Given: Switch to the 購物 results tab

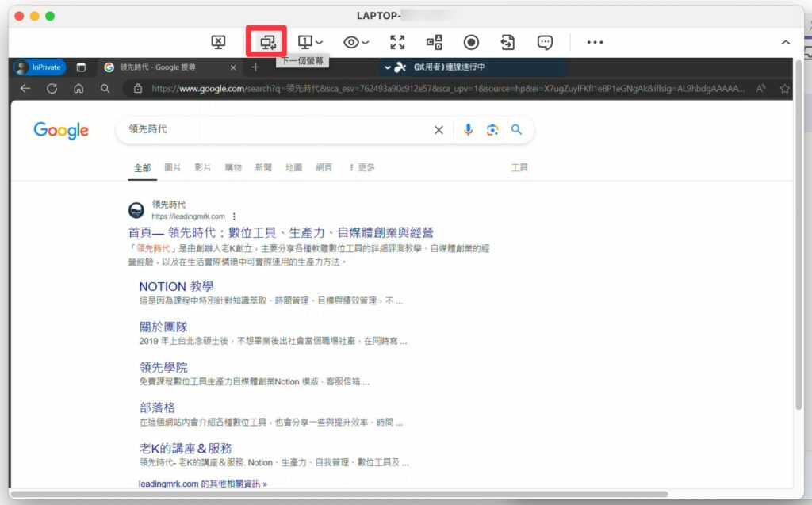Looking at the screenshot, I should click(233, 167).
